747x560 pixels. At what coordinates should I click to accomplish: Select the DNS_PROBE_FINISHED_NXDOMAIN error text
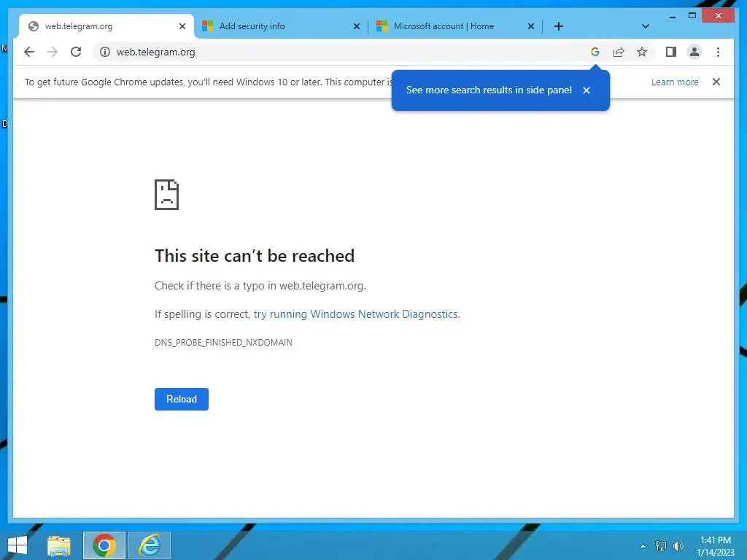click(223, 343)
